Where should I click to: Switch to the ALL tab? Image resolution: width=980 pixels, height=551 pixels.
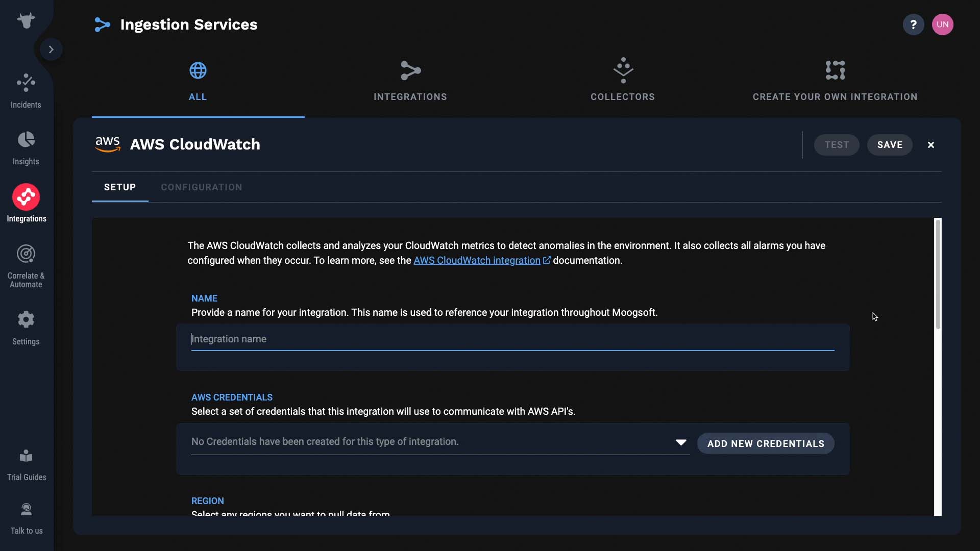tap(198, 82)
